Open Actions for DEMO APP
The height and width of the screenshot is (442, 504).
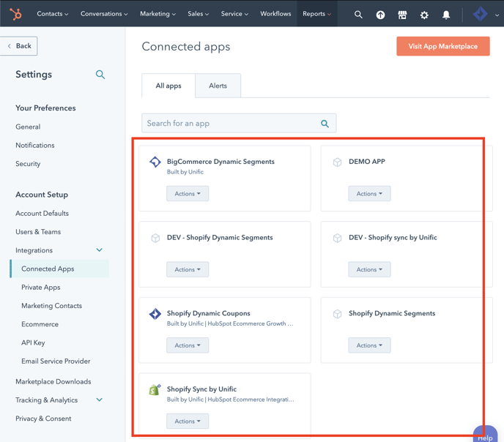369,193
